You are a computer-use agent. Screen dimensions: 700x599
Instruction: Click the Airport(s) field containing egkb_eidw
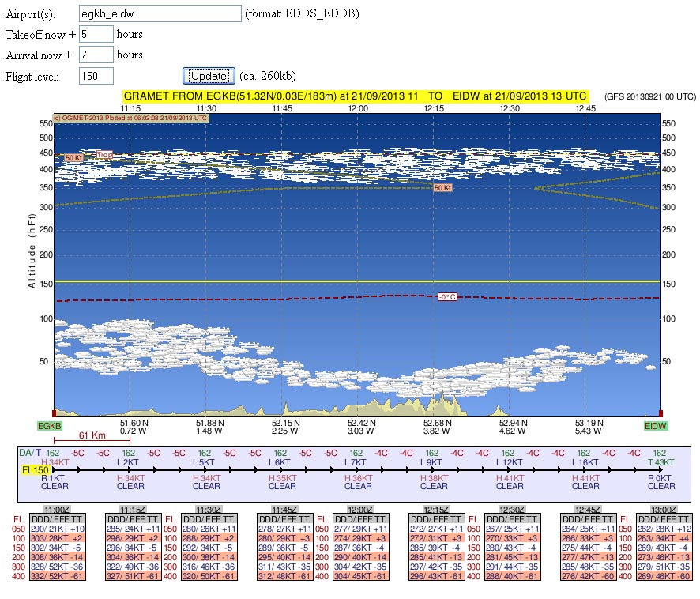click(x=160, y=14)
